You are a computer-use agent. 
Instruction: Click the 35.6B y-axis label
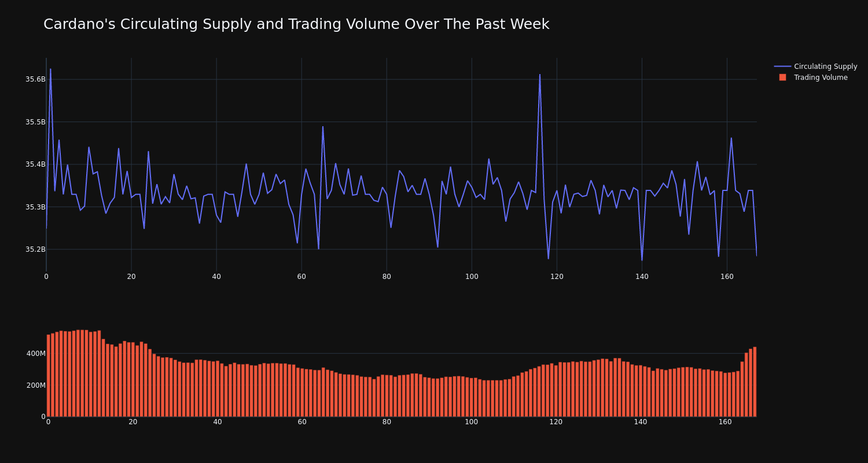35,79
